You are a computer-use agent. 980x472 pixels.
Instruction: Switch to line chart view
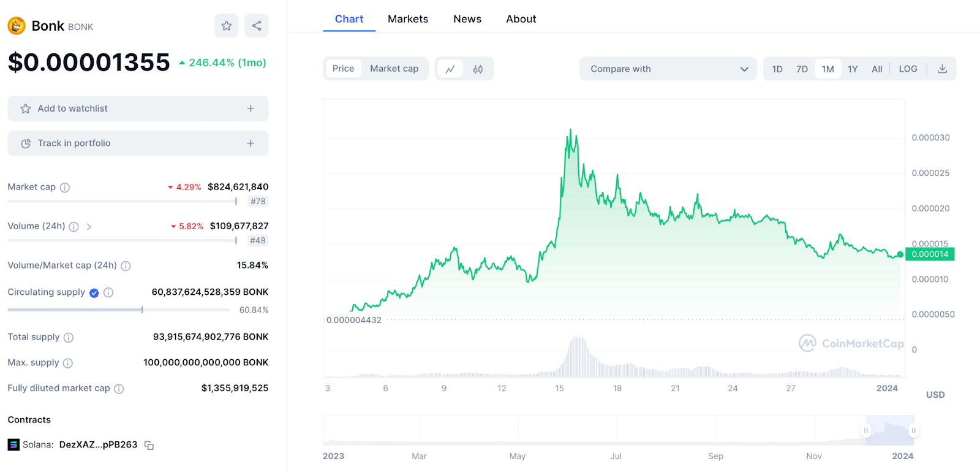click(450, 69)
